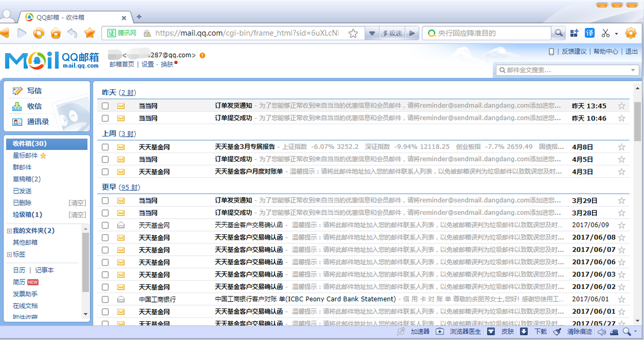Click 退出 to log out
The width and height of the screenshot is (644, 340).
[632, 52]
